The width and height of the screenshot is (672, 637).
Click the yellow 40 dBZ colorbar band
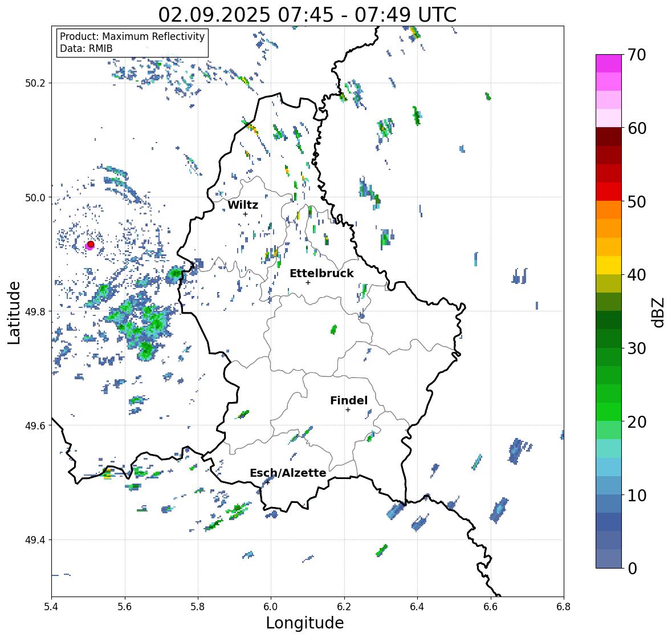(x=609, y=265)
